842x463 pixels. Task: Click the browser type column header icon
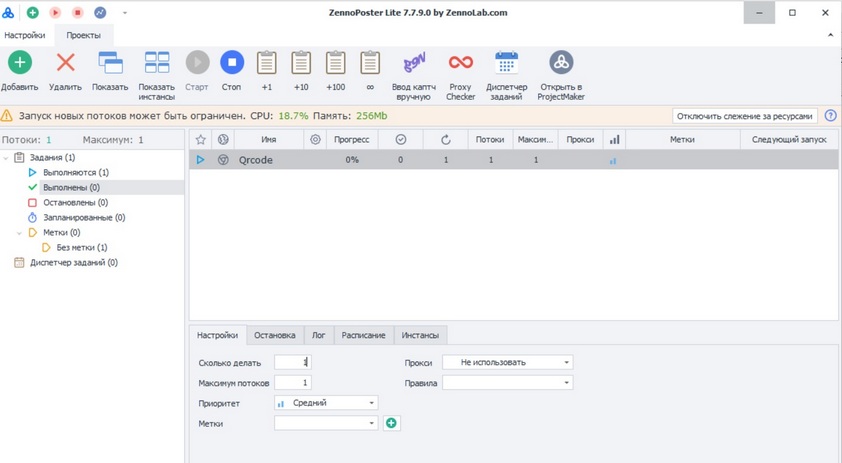223,139
